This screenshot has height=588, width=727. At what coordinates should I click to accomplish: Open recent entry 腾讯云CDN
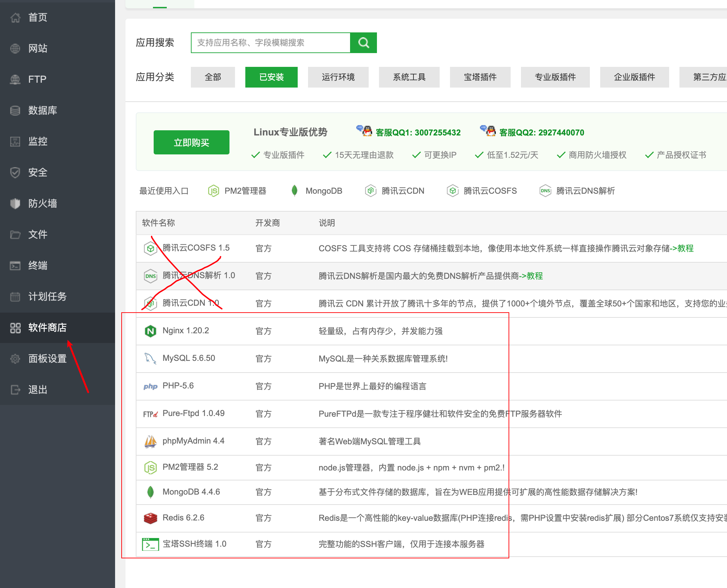click(395, 191)
